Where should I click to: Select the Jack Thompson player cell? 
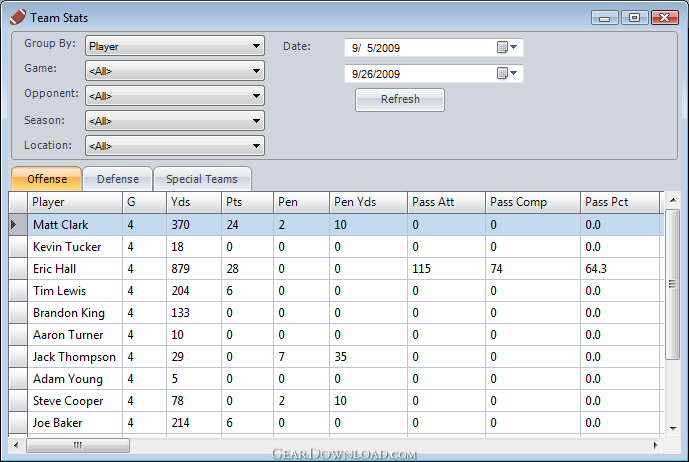point(75,357)
